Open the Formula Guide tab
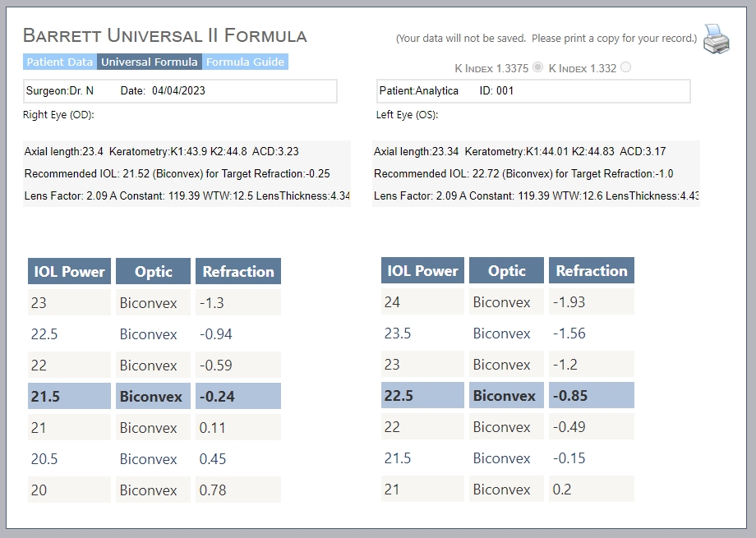Image resolution: width=756 pixels, height=538 pixels. click(x=245, y=62)
